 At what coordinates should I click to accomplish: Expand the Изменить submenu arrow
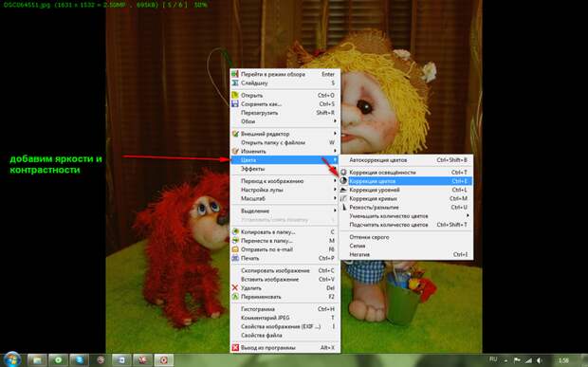[x=335, y=151]
